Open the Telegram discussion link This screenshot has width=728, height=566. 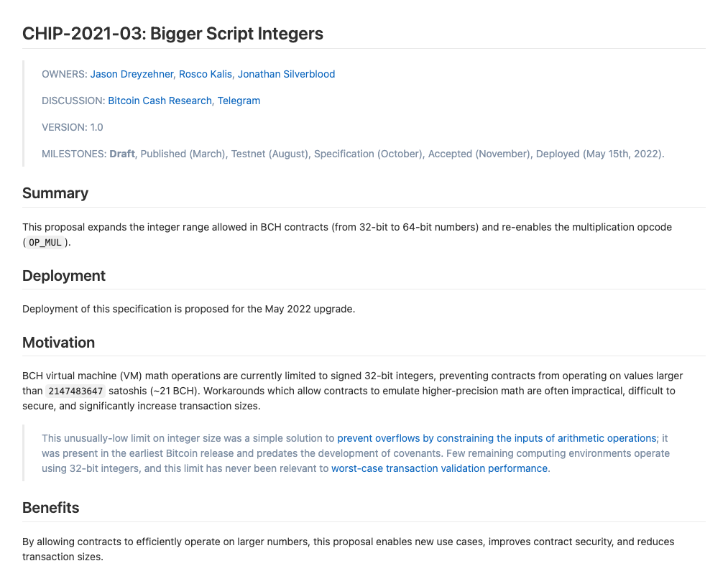(239, 101)
